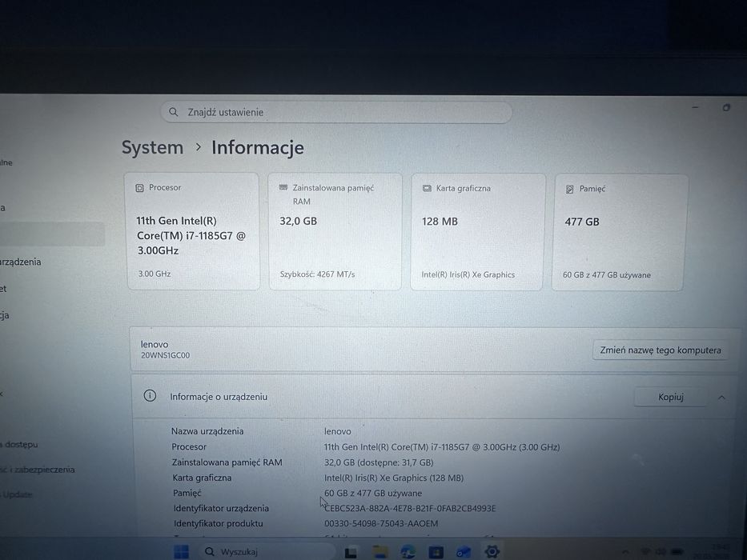Open File Explorer from the taskbar
Screen dimensions: 747x560
380,551
